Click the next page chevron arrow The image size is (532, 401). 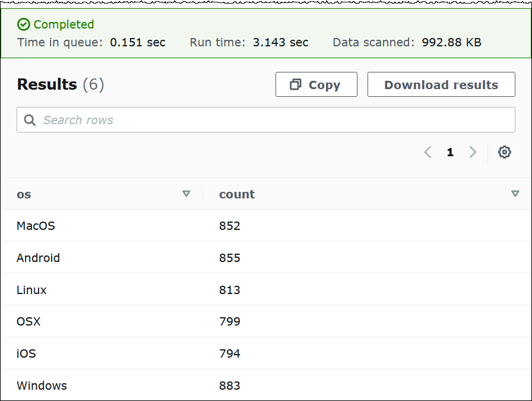473,152
